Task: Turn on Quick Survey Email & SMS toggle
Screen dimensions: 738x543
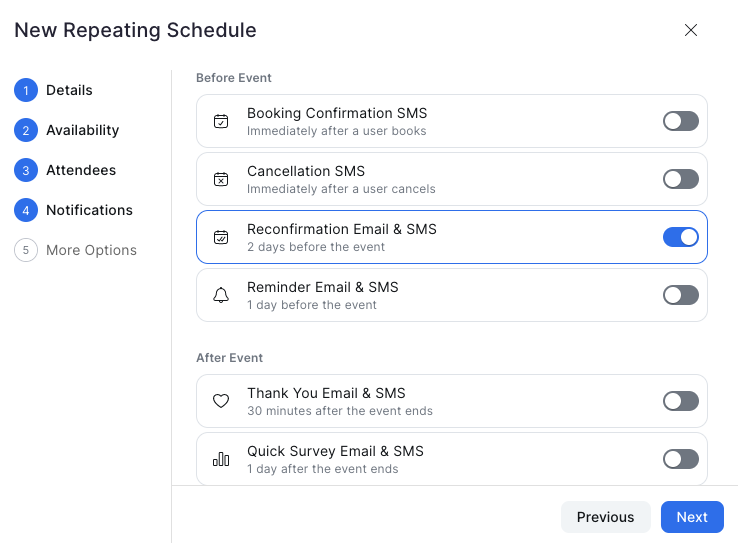Action: click(x=680, y=460)
